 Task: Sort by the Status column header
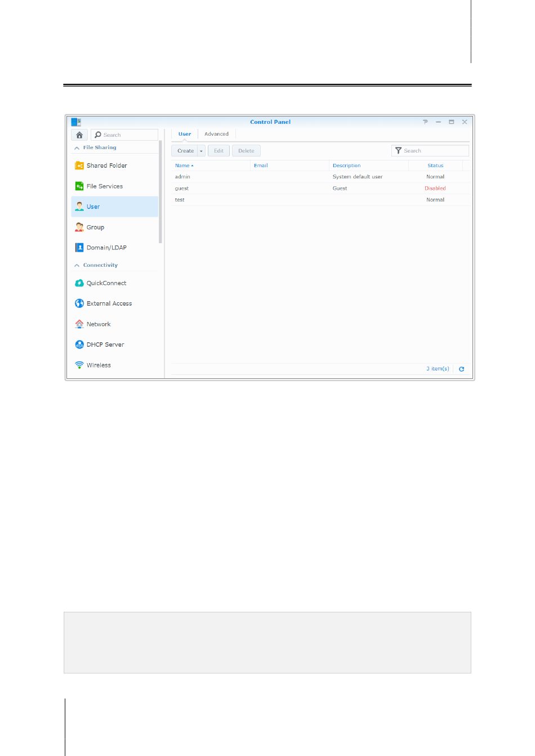(435, 165)
